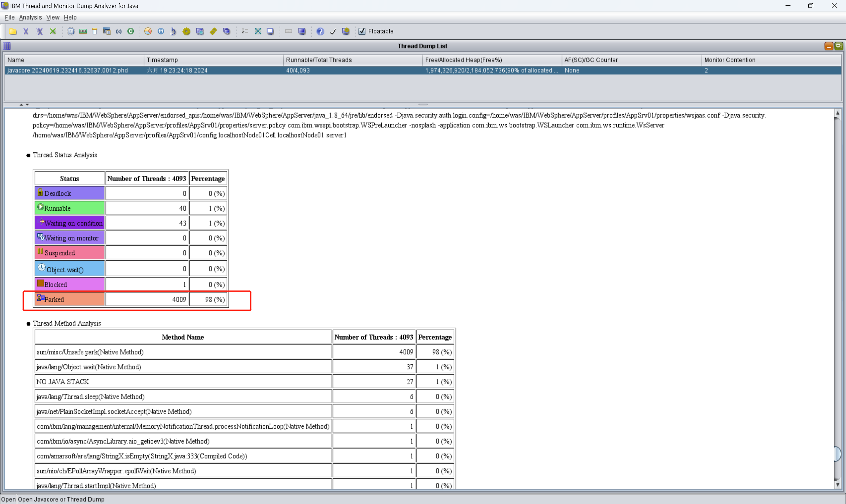
Task: Sort by Runnable/Total Threads column header
Action: (353, 60)
